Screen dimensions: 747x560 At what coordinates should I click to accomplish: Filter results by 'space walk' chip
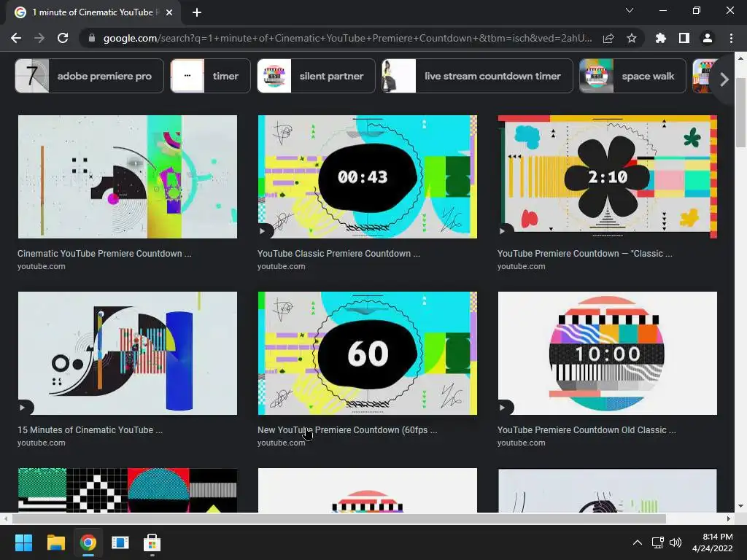point(632,76)
